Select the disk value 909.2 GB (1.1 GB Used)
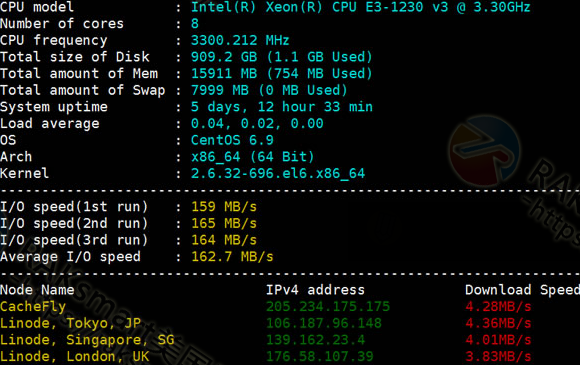580x365 pixels. tap(281, 57)
